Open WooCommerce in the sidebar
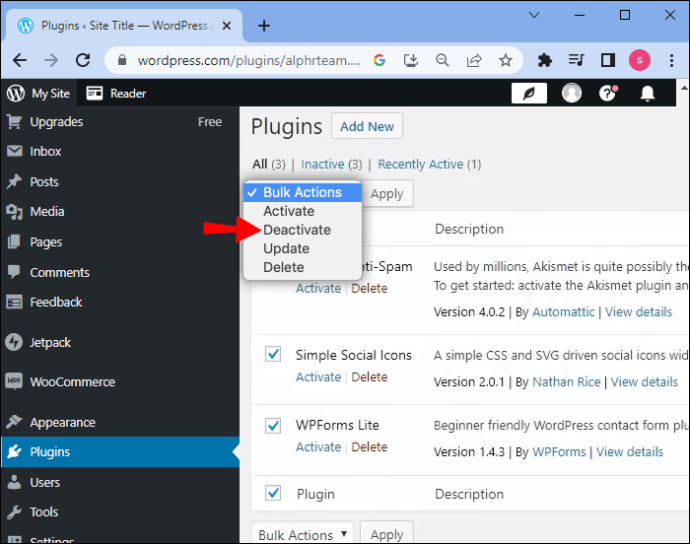This screenshot has height=544, width=690. coord(72,382)
